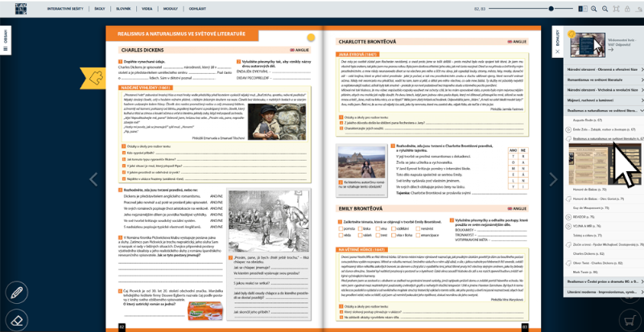Toggle the double-page layout view icon
This screenshot has height=332, width=644.
tap(583, 9)
